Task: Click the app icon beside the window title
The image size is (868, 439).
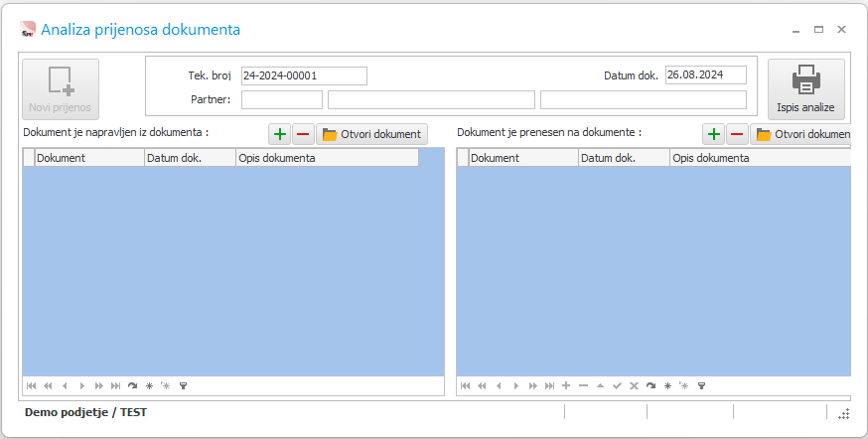Action: (x=28, y=30)
